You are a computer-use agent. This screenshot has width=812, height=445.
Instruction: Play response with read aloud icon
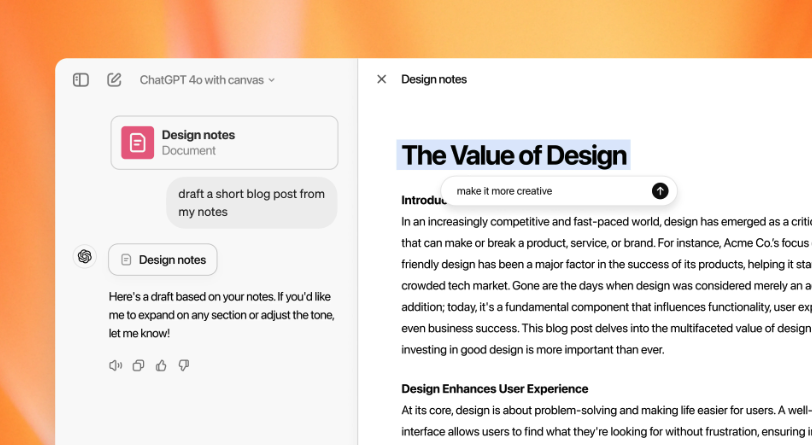(x=115, y=366)
